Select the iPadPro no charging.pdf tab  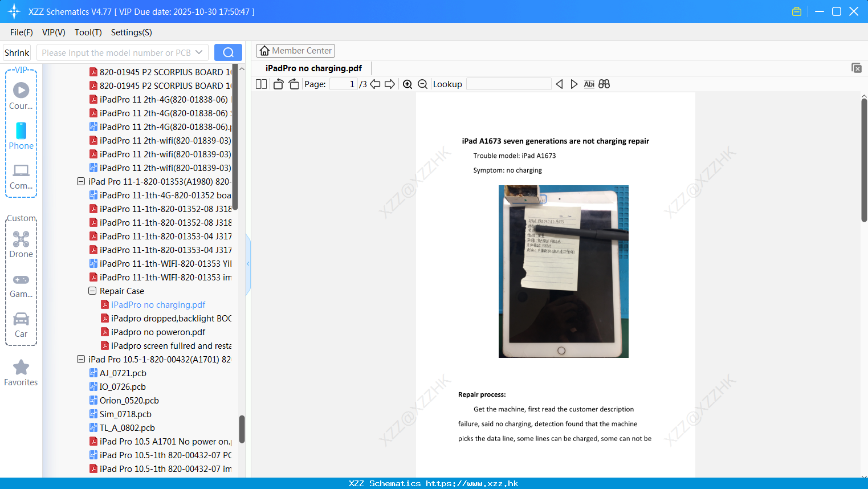pos(313,68)
